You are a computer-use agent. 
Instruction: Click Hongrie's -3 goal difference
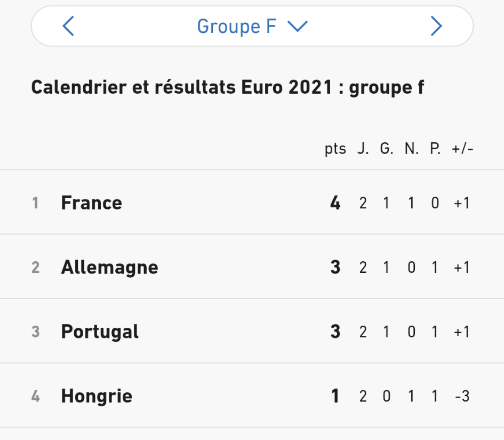point(462,396)
